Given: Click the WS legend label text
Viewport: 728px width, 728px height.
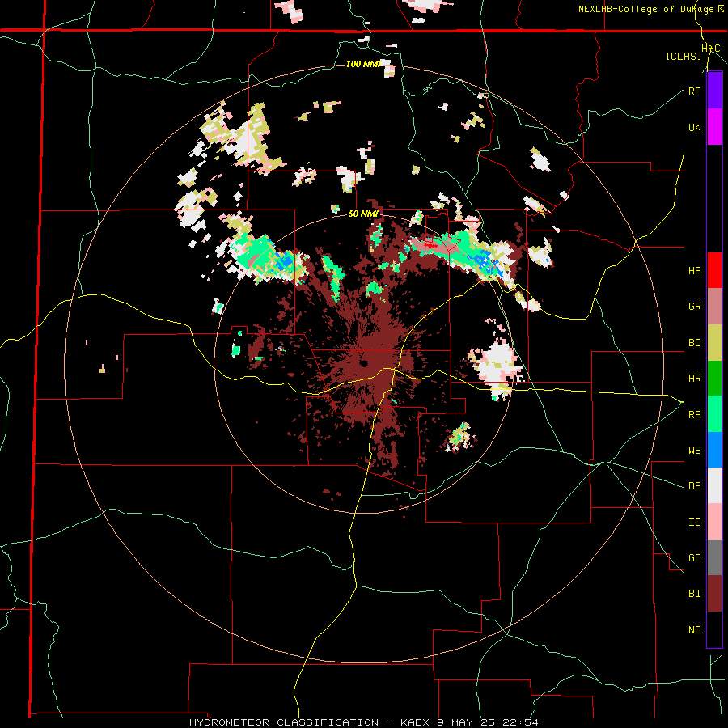Looking at the screenshot, I should tap(694, 451).
